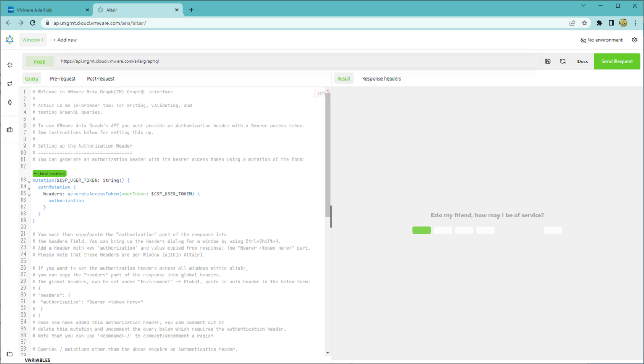Click the 'authorization' field on line 16

(66, 201)
